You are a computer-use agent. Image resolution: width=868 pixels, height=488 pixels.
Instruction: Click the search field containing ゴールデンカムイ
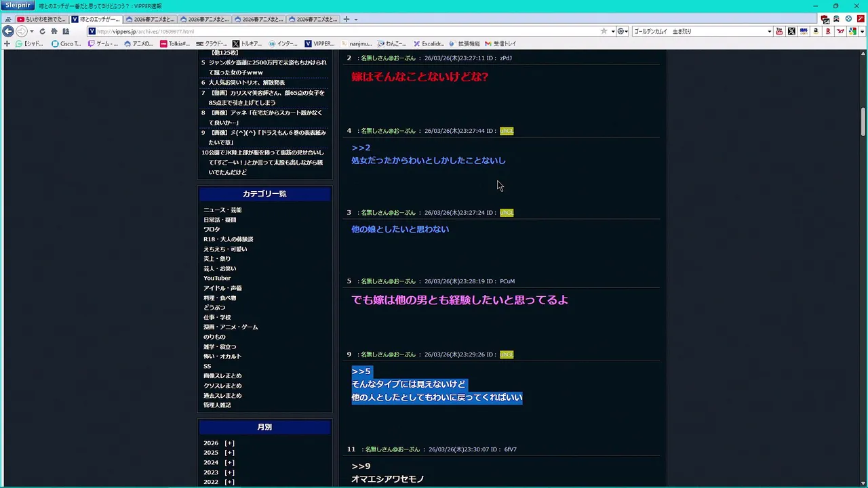pyautogui.click(x=698, y=31)
